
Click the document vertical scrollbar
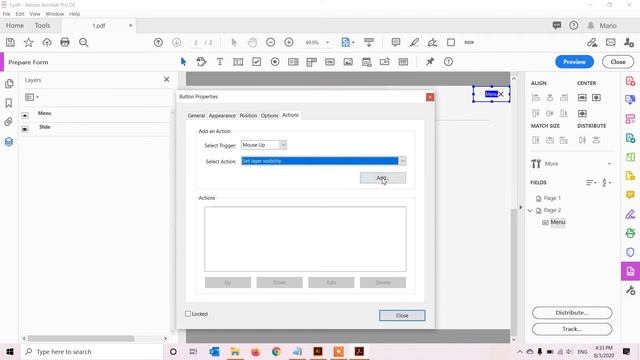click(x=514, y=271)
